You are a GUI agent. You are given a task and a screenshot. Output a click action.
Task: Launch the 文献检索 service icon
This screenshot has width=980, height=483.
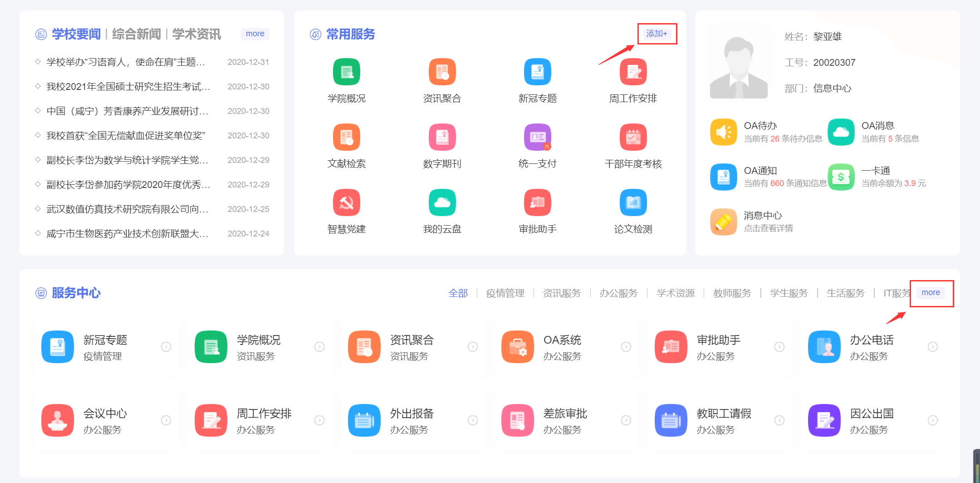click(x=347, y=137)
